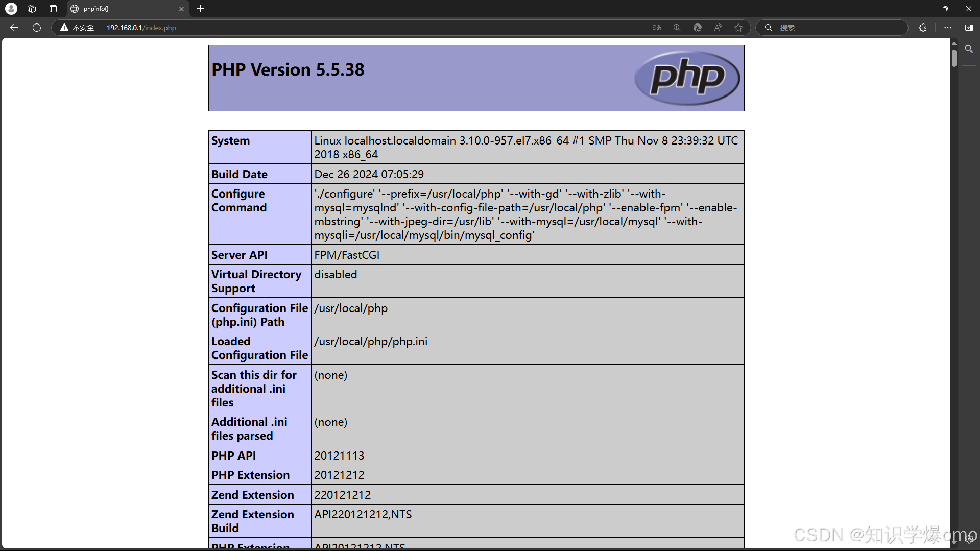
Task: Click the /usr/local/php/php.ini path value
Action: (x=371, y=342)
